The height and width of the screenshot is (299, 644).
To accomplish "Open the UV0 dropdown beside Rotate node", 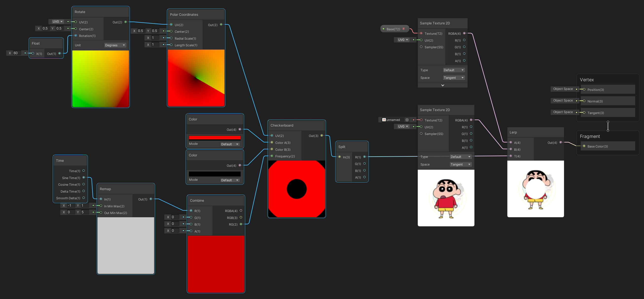I will [57, 22].
